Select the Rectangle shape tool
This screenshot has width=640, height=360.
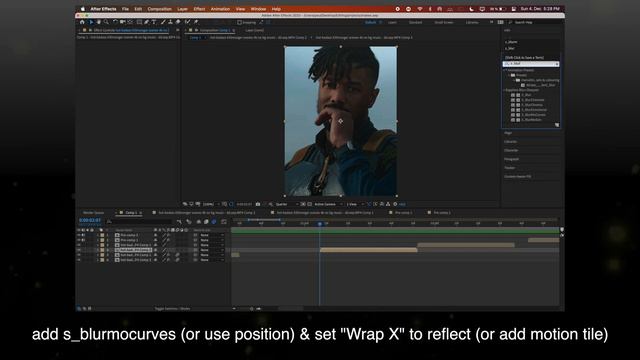[139, 22]
